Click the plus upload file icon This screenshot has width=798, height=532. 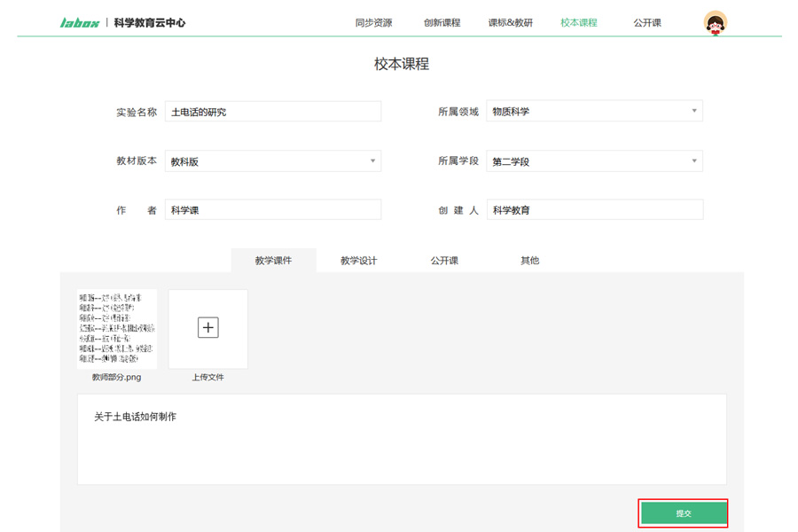207,328
